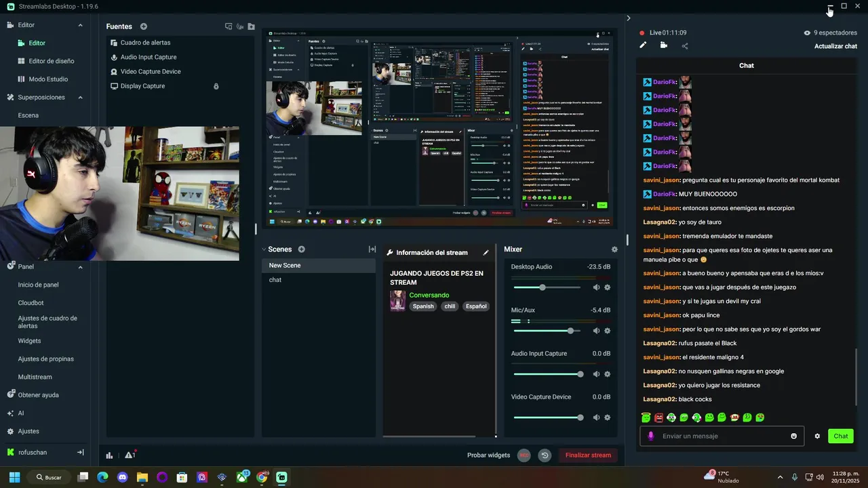Click the Conversando category text

click(429, 296)
